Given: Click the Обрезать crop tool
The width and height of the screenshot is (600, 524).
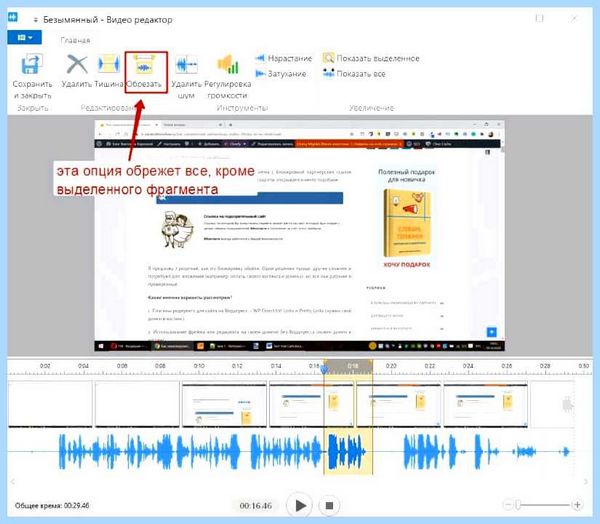Looking at the screenshot, I should tap(144, 72).
